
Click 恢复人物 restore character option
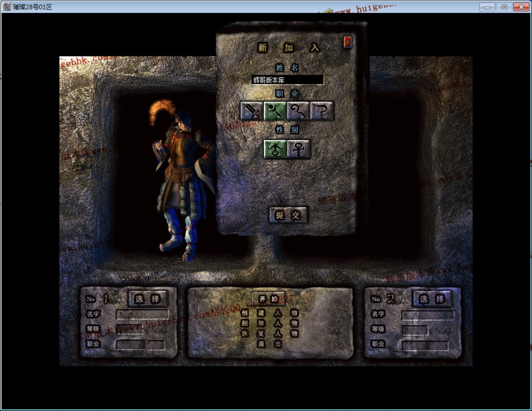[x=269, y=334]
